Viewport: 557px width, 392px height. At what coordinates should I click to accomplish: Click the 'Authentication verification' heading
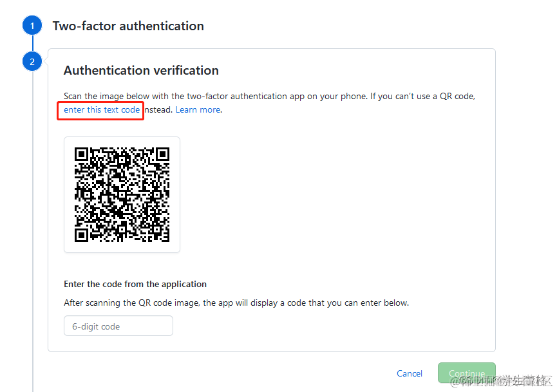click(141, 70)
